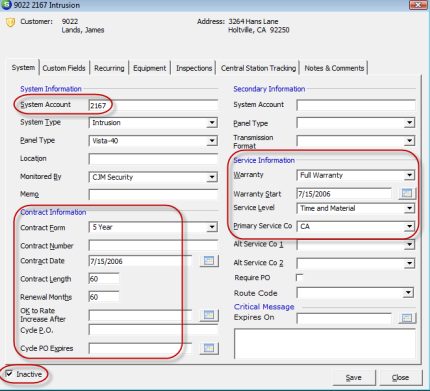Image resolution: width=430 pixels, height=391 pixels.
Task: Open the Contract Date calendar picker
Action: (x=209, y=261)
